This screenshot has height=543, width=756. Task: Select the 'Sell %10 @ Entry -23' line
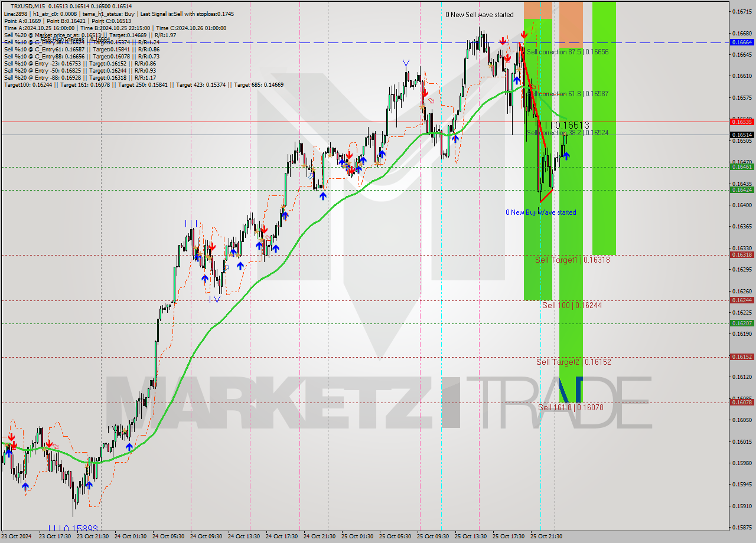click(80, 63)
